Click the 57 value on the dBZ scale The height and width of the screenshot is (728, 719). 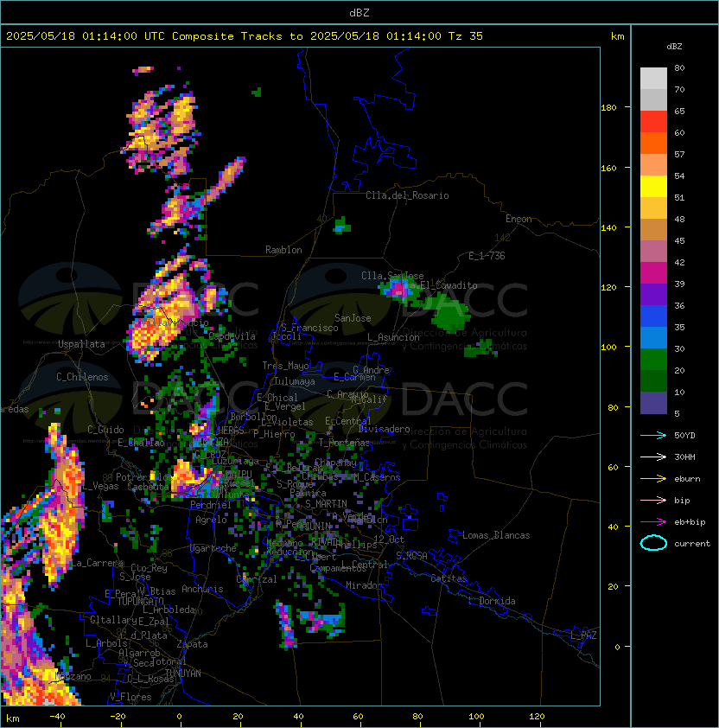pyautogui.click(x=679, y=154)
